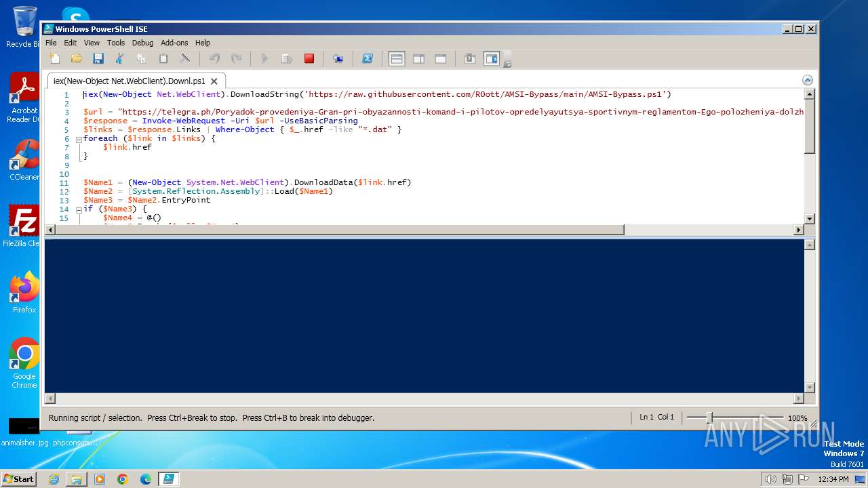Close the Downl.ps1 script tab
This screenshot has width=868, height=488.
(214, 81)
